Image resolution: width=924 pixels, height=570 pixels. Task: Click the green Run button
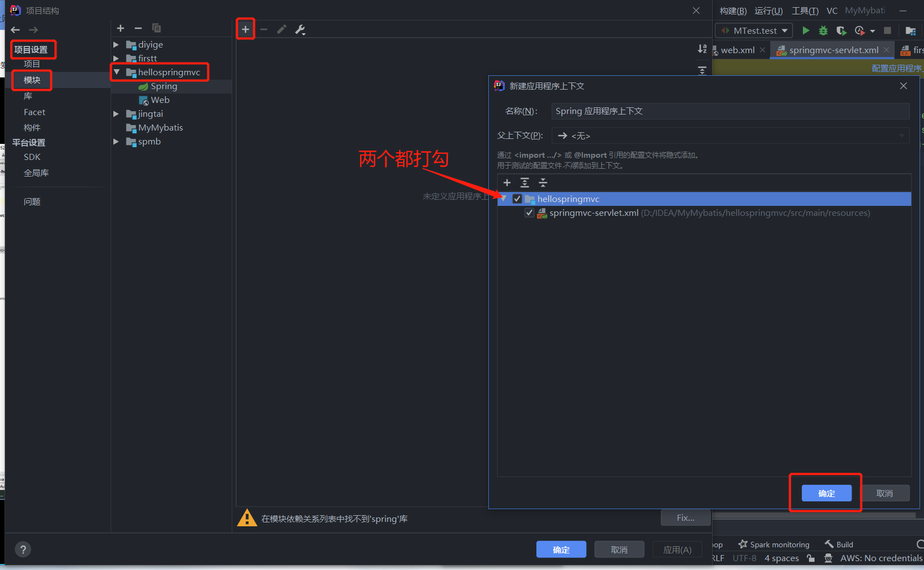806,30
